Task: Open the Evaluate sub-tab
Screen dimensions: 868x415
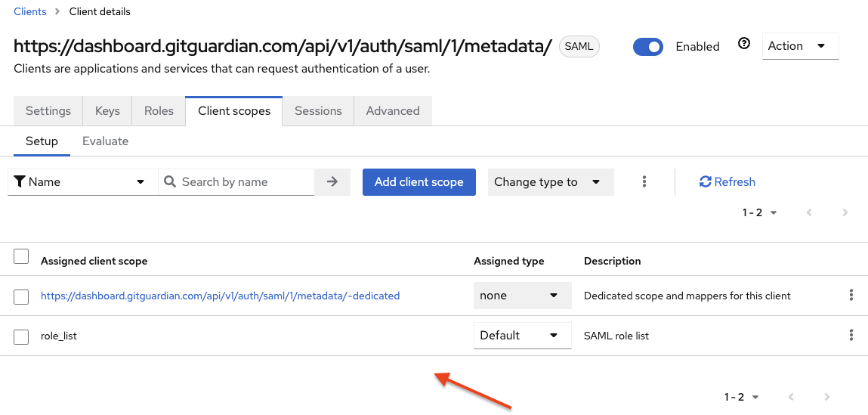Action: pyautogui.click(x=105, y=141)
